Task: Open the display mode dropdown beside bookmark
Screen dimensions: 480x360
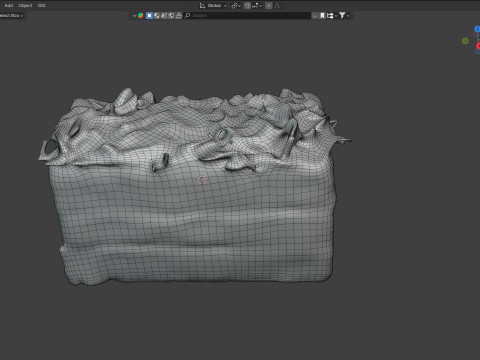Action: [x=332, y=15]
